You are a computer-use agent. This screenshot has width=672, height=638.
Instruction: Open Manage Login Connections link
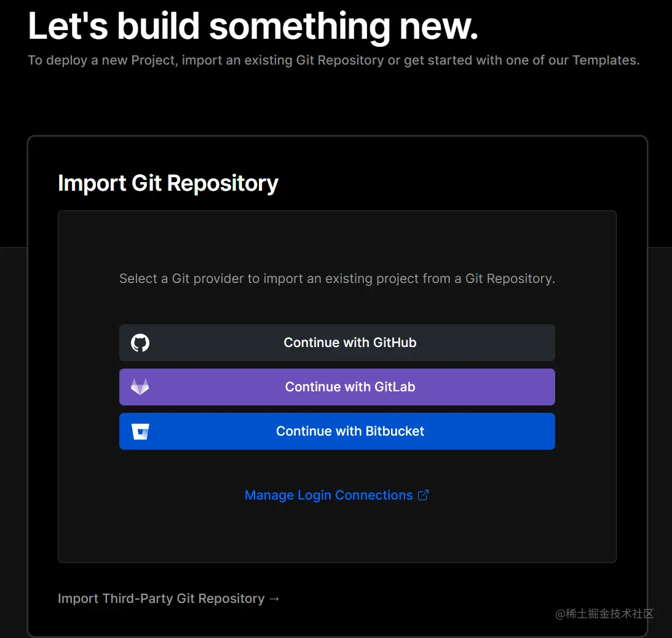tap(329, 495)
